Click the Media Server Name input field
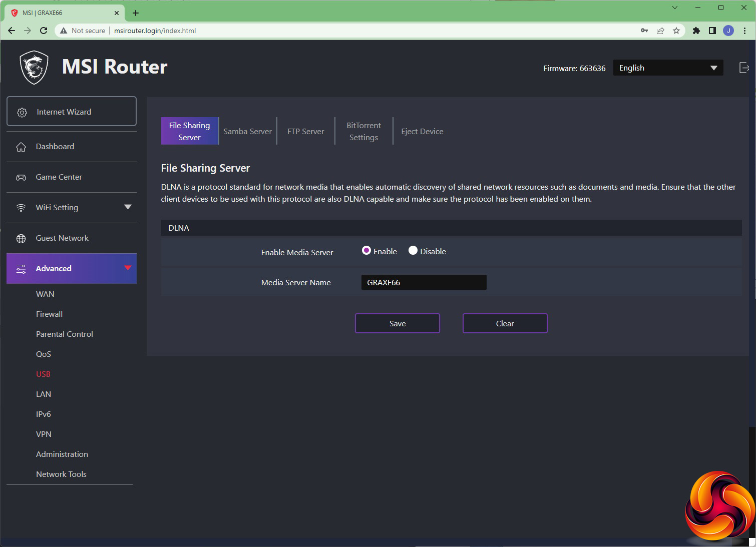This screenshot has height=547, width=756. [x=424, y=282]
